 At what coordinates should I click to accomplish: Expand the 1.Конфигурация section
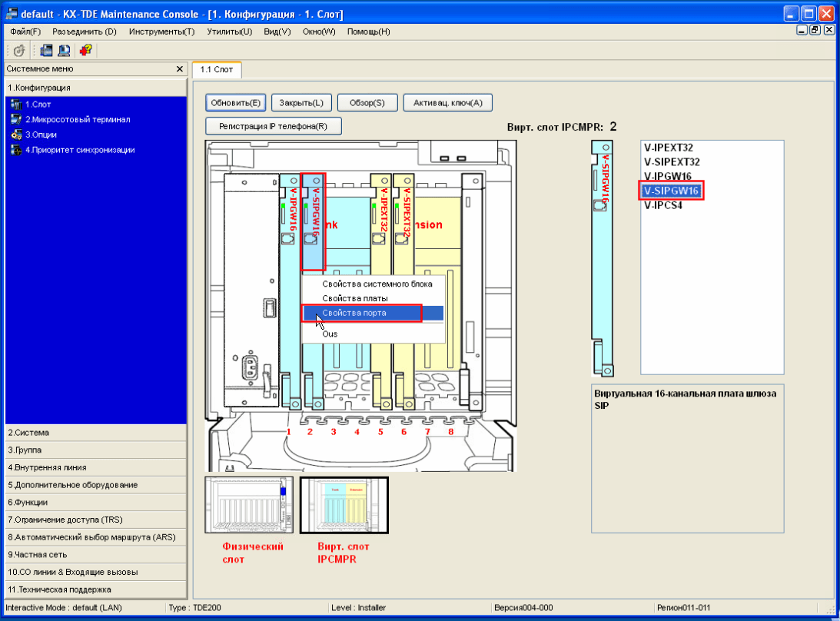point(96,88)
